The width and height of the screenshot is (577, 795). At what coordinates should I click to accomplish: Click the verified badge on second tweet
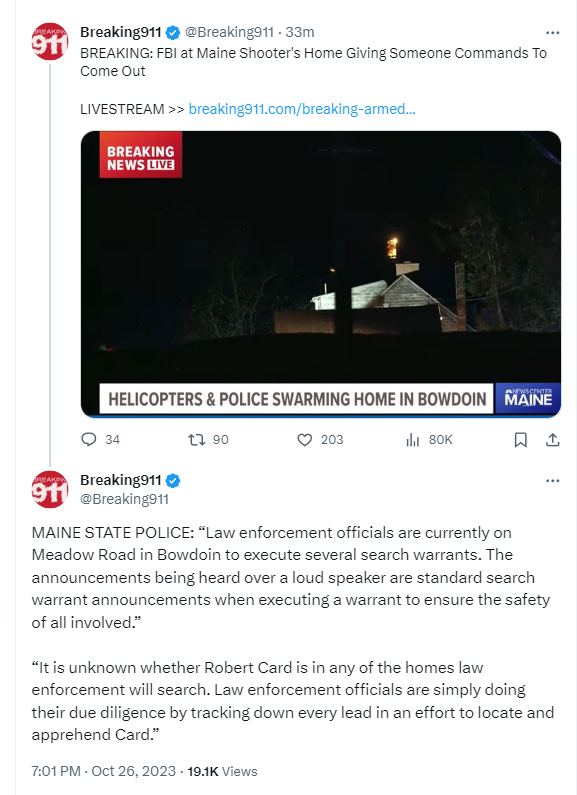[x=173, y=480]
